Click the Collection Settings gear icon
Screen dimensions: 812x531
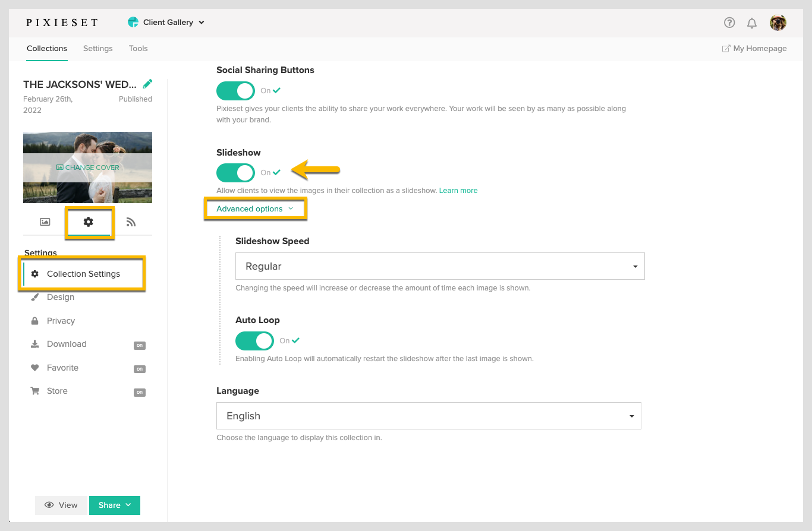pyautogui.click(x=35, y=274)
